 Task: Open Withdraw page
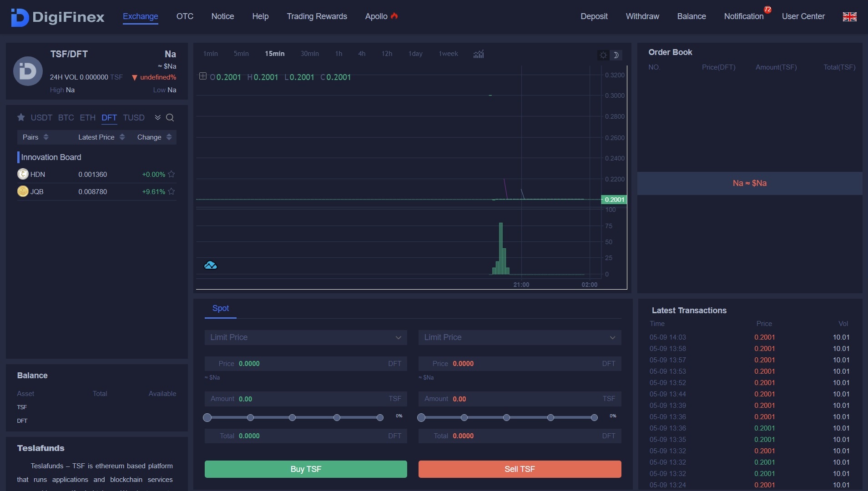pos(642,16)
